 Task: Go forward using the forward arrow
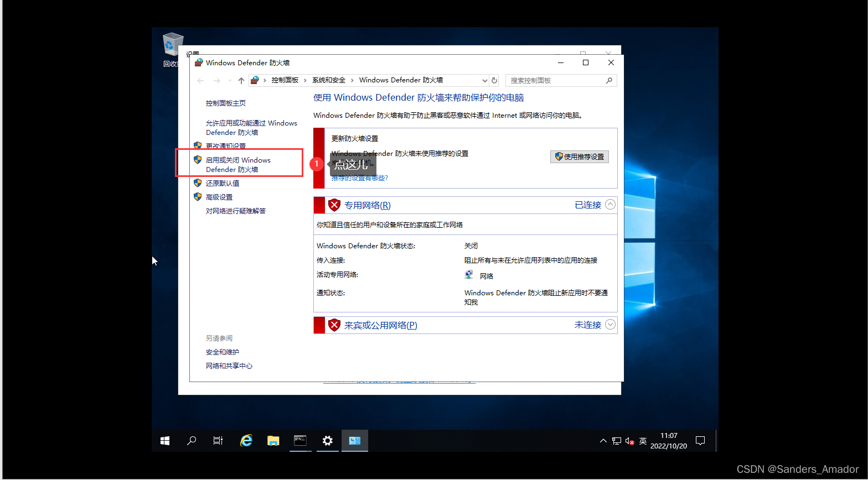pyautogui.click(x=216, y=81)
